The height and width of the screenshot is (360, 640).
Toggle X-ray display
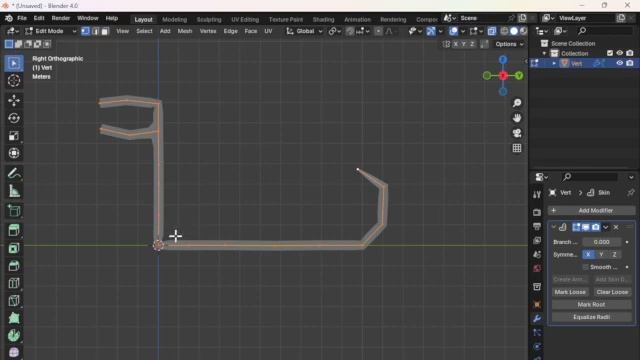pos(492,31)
